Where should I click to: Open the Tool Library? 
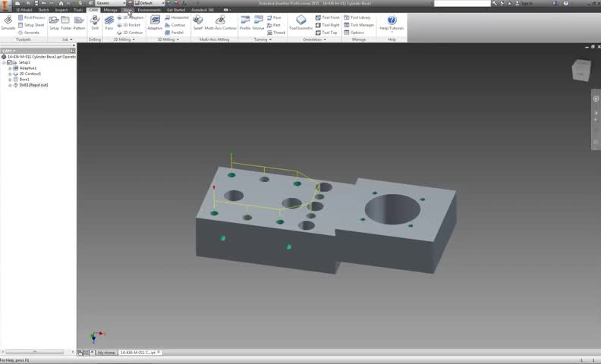(357, 17)
